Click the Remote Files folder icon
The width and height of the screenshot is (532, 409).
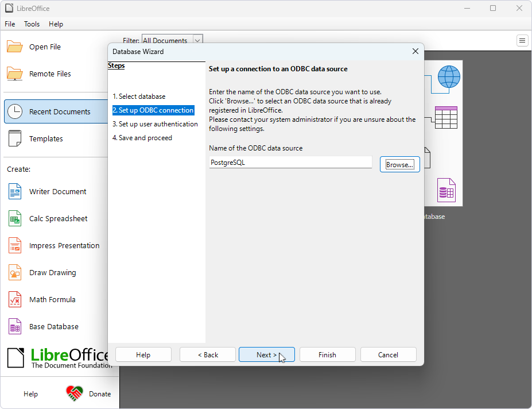(x=15, y=74)
